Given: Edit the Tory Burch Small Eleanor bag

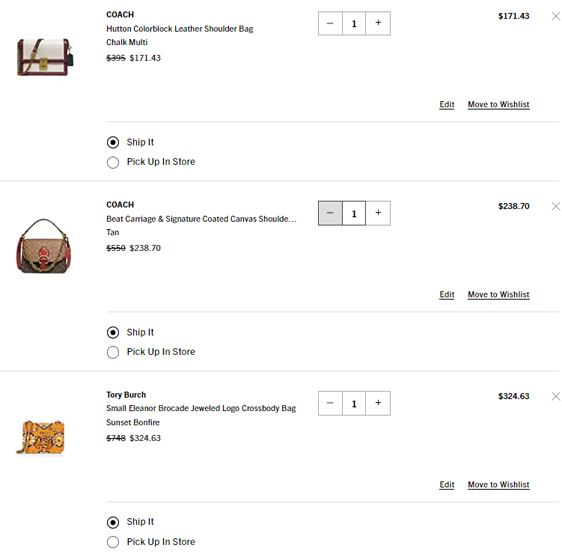Looking at the screenshot, I should pyautogui.click(x=447, y=485).
